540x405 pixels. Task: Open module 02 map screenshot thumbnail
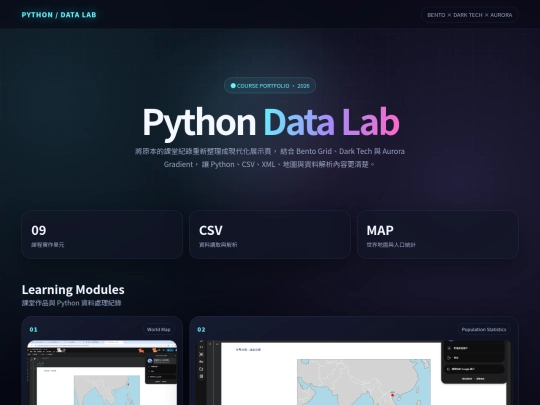point(354,373)
